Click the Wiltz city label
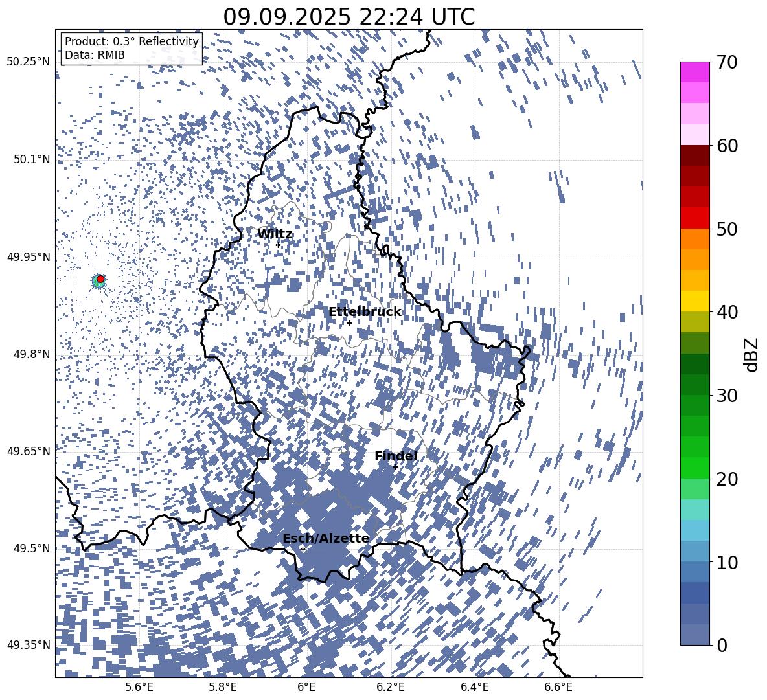Viewport: 767px width, 700px height. point(275,234)
